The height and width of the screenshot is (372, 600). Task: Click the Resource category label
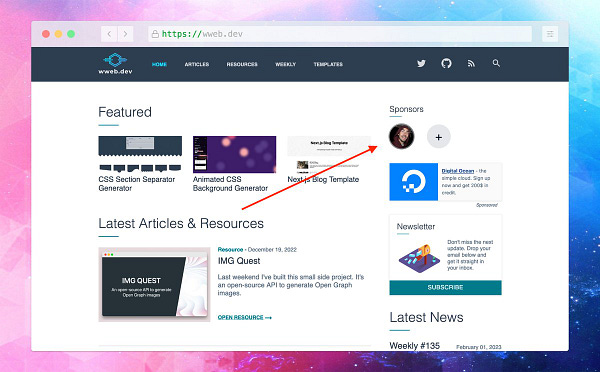(x=230, y=250)
